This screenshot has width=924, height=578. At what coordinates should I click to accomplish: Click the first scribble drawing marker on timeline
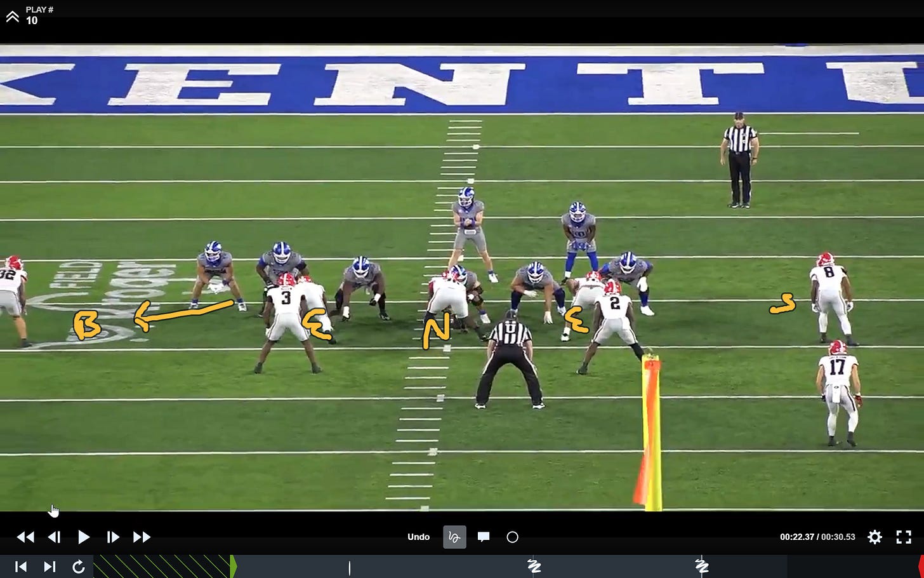(x=534, y=566)
